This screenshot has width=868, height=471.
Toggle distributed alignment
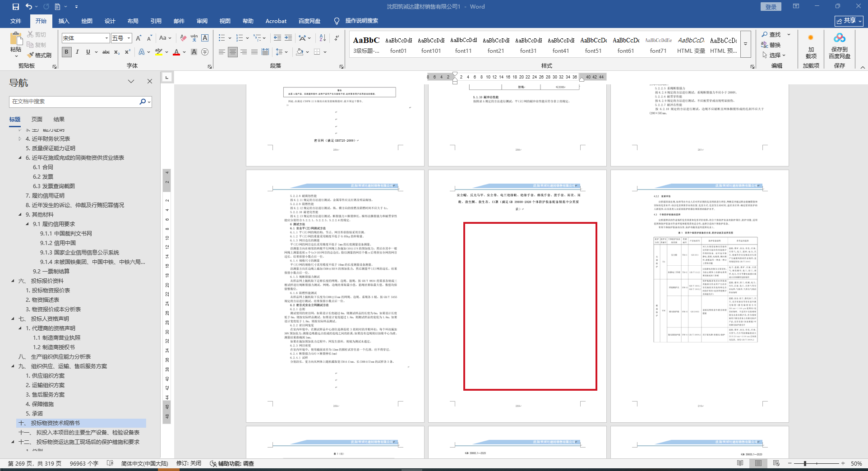point(265,52)
